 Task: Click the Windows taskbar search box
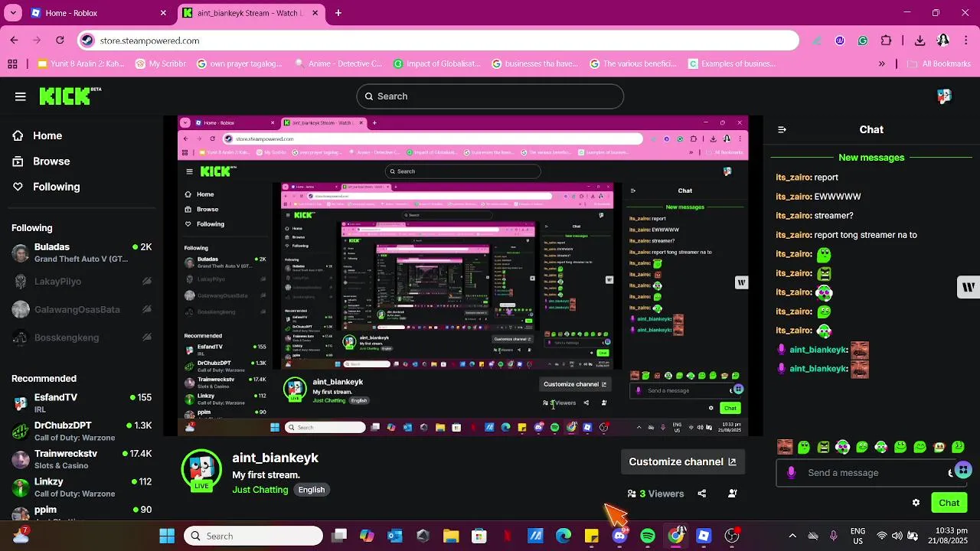253,536
